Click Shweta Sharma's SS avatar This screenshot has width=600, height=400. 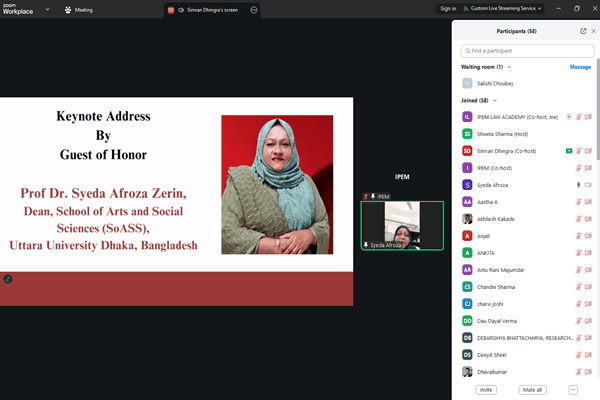point(467,134)
